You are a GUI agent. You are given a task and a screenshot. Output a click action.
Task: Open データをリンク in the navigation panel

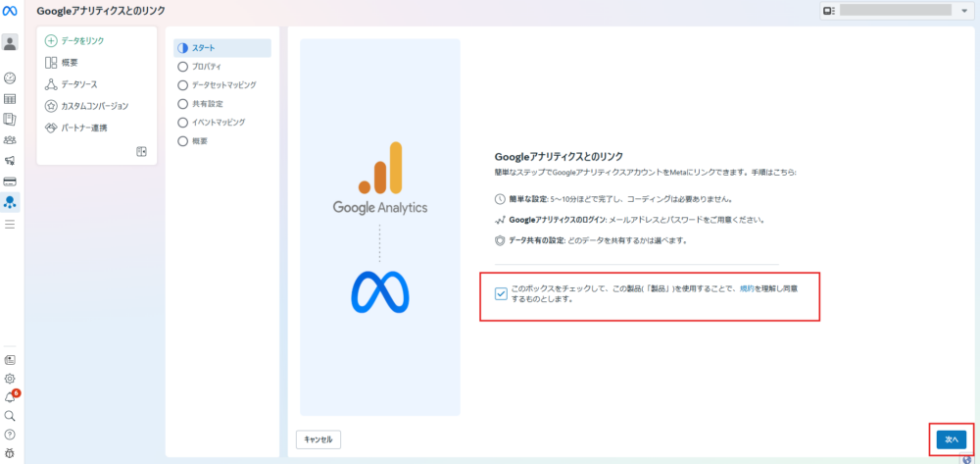tap(75, 40)
